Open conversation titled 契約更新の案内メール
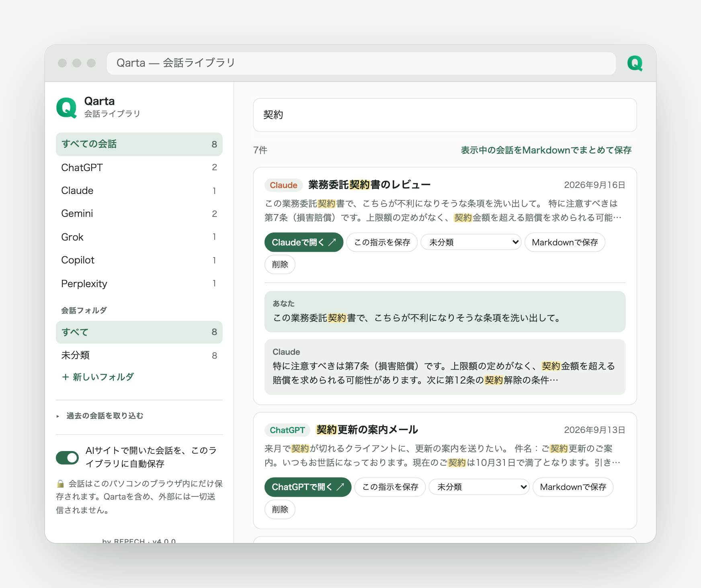 [x=367, y=430]
